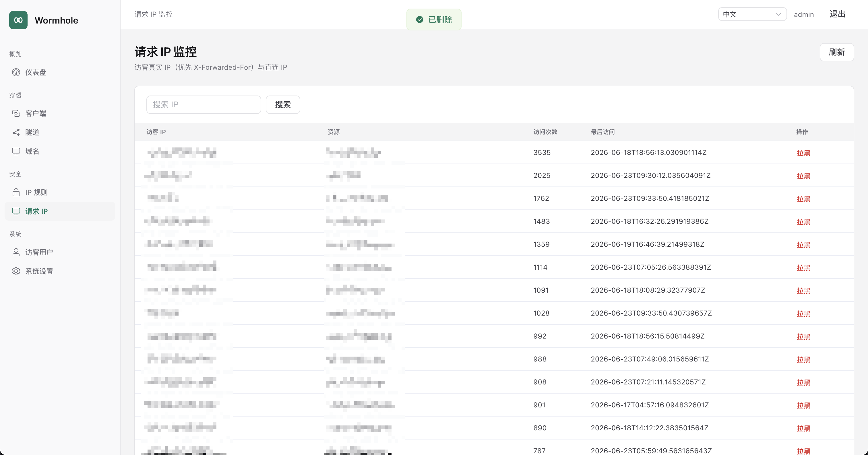
Task: Click the 操作 column header
Action: 802,132
